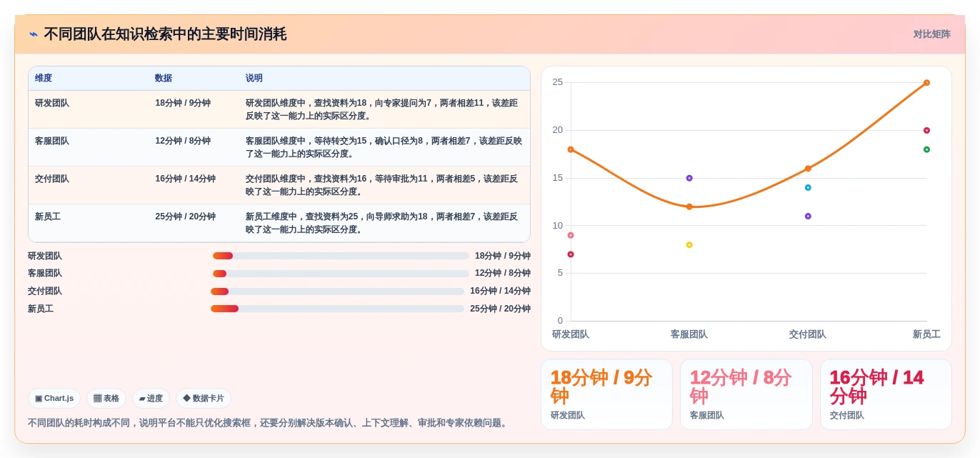
Task: Click the 研发团队 progress bar
Action: click(x=341, y=256)
